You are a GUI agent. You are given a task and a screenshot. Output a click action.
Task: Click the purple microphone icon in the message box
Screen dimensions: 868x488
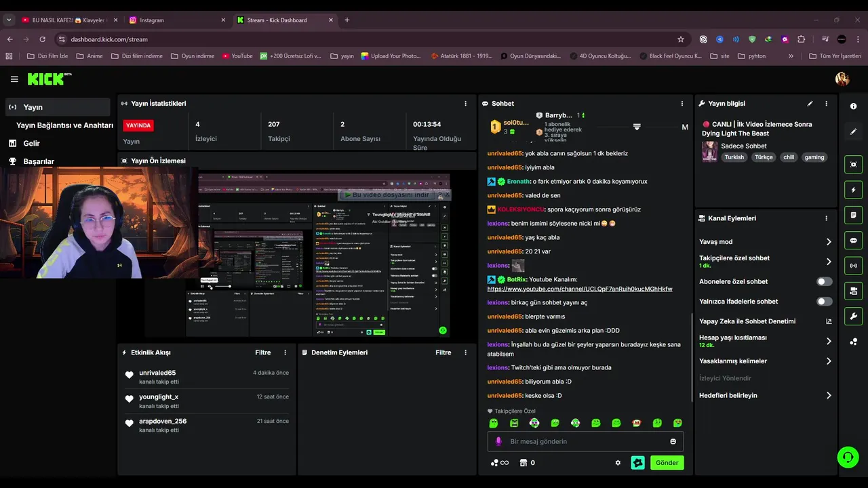(498, 441)
